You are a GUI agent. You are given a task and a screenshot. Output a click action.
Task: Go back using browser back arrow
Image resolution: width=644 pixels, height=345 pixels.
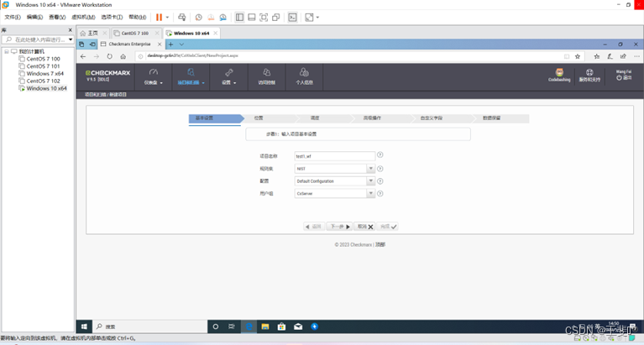click(x=83, y=56)
